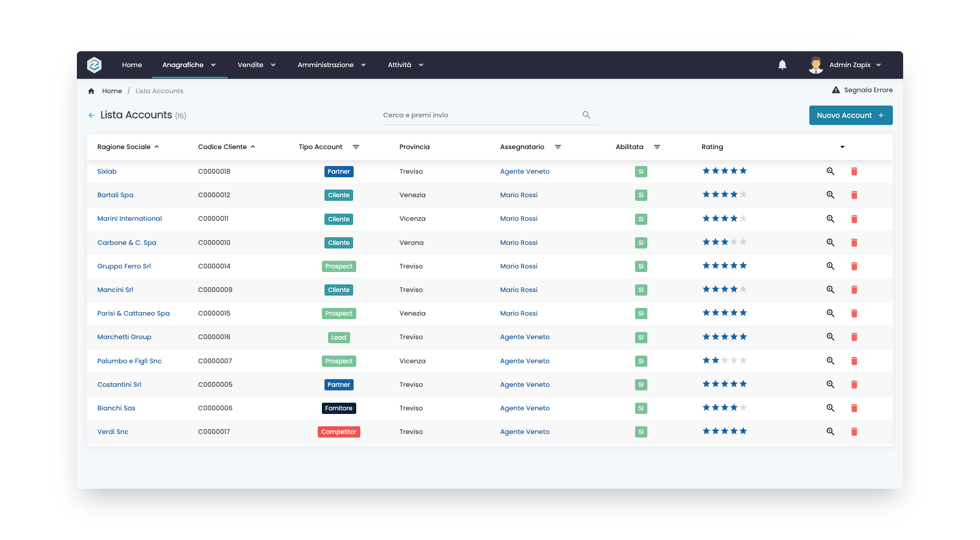980x540 pixels.
Task: View details of Parisi & Cattaneo Spa
Action: (830, 314)
